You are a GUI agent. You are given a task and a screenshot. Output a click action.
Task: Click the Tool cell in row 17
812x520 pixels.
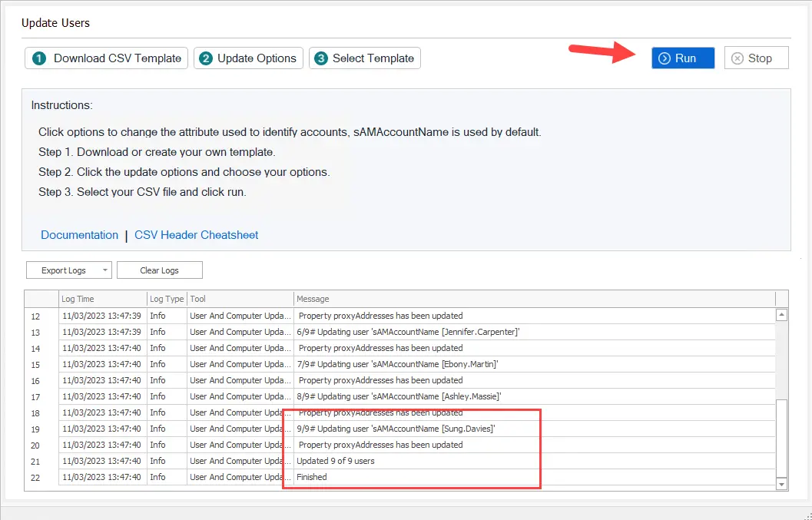[240, 397]
